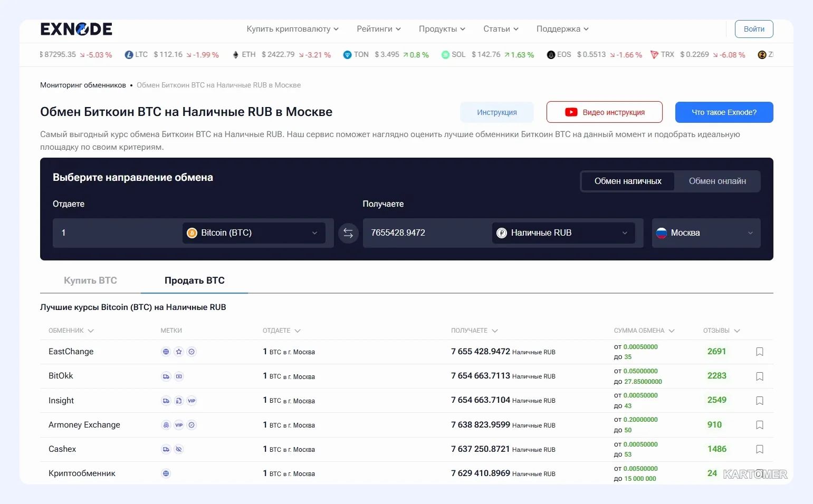Bookmark the Insight exchanger
The width and height of the screenshot is (813, 504).
(760, 401)
